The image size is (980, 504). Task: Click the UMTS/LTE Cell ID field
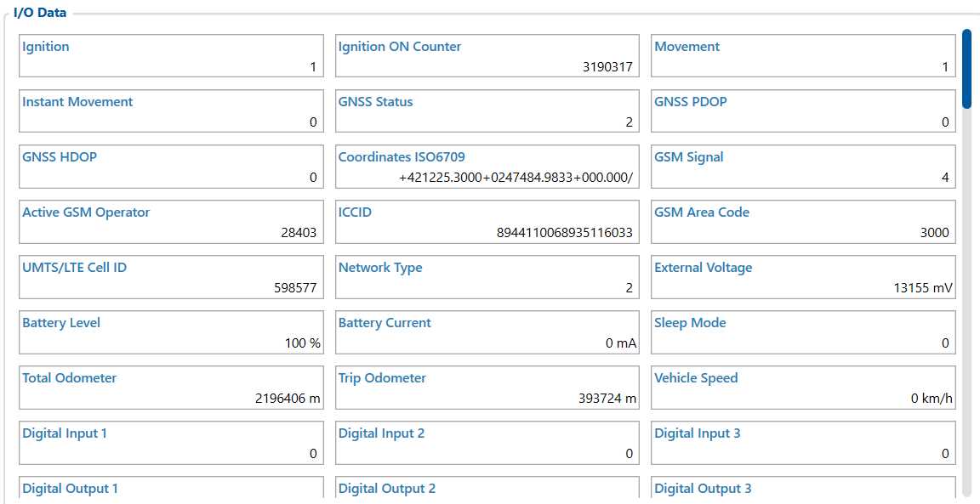click(171, 277)
